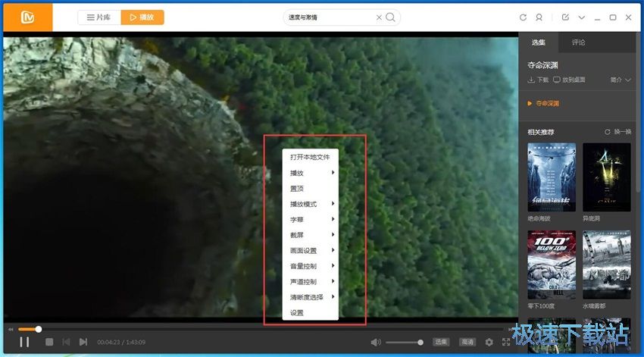The image size is (644, 357).
Task: Expand the 播放模式 submenu
Action: point(310,204)
